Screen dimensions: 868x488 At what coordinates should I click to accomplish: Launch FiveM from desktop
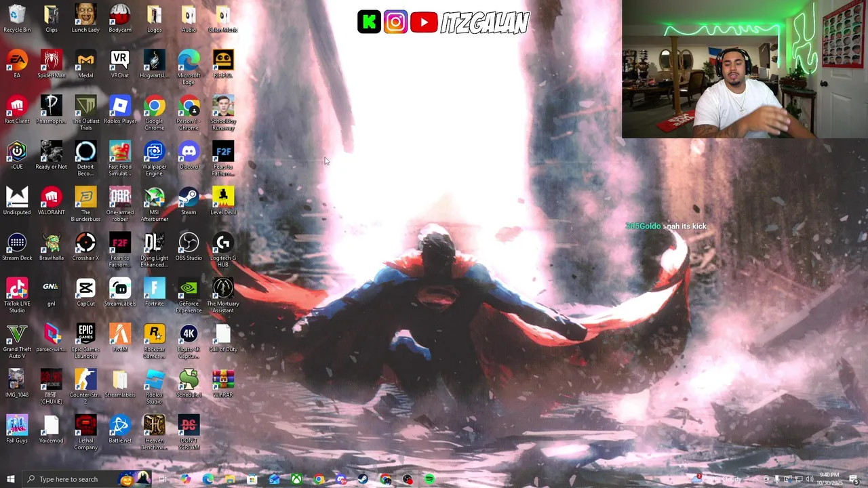(x=120, y=338)
